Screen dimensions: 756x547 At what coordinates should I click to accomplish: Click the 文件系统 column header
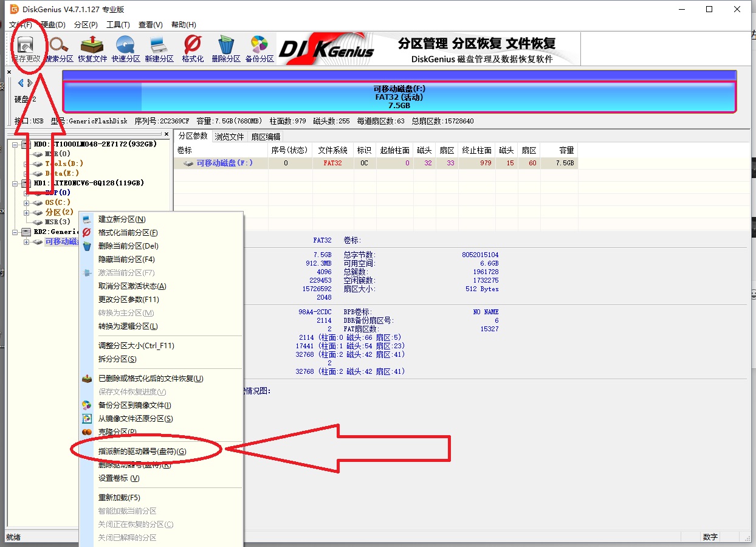(x=332, y=150)
